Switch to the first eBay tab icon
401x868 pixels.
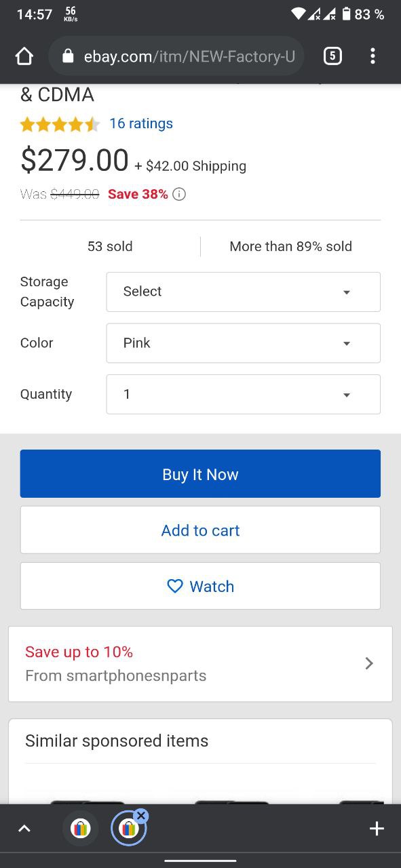point(80,828)
